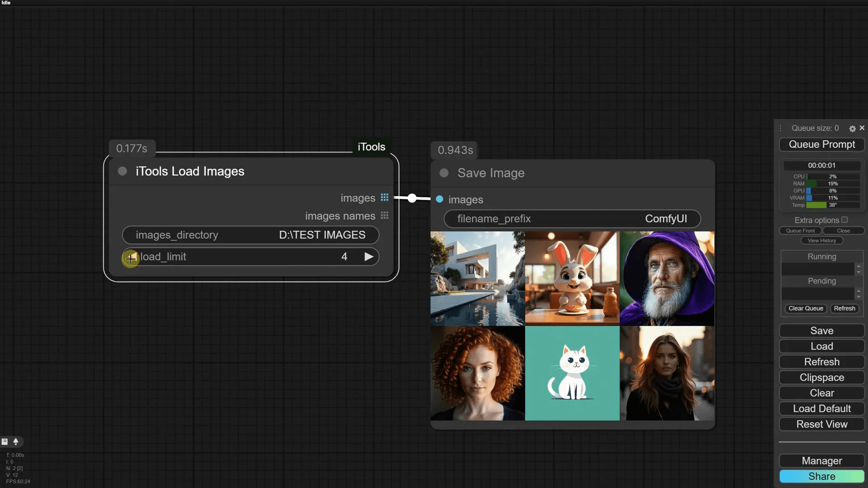Grab the queue panel drag handle dots
The image size is (868, 488).
(x=780, y=128)
